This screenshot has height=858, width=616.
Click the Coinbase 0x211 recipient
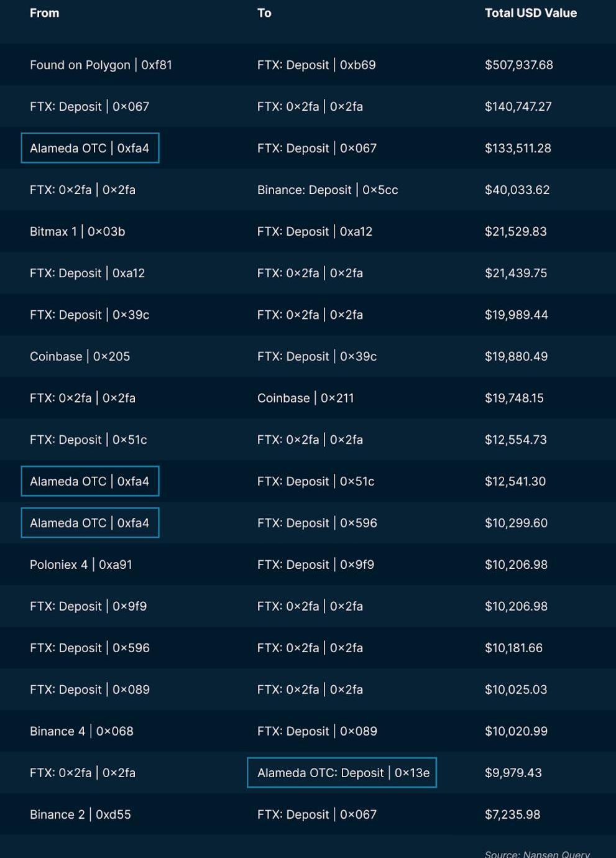[305, 398]
